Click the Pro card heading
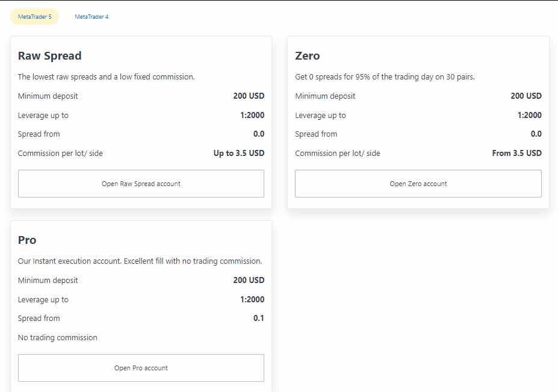 (27, 240)
